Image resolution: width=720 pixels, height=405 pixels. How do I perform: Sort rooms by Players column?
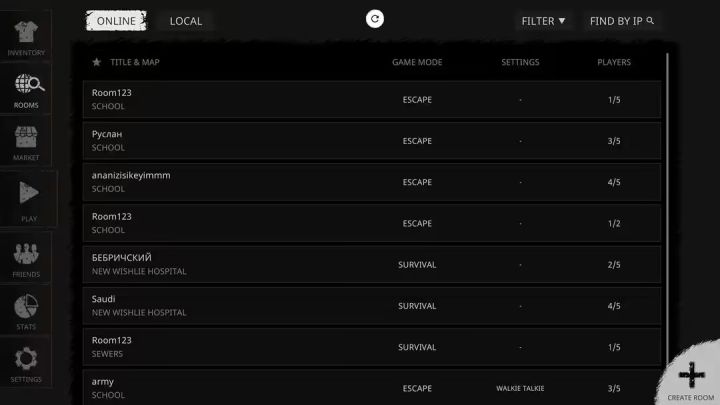click(614, 62)
